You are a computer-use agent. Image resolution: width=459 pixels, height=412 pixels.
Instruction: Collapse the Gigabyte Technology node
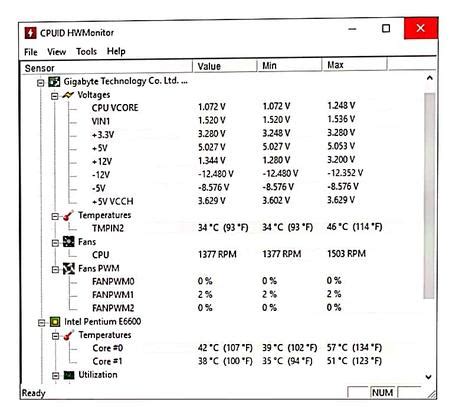click(x=41, y=83)
